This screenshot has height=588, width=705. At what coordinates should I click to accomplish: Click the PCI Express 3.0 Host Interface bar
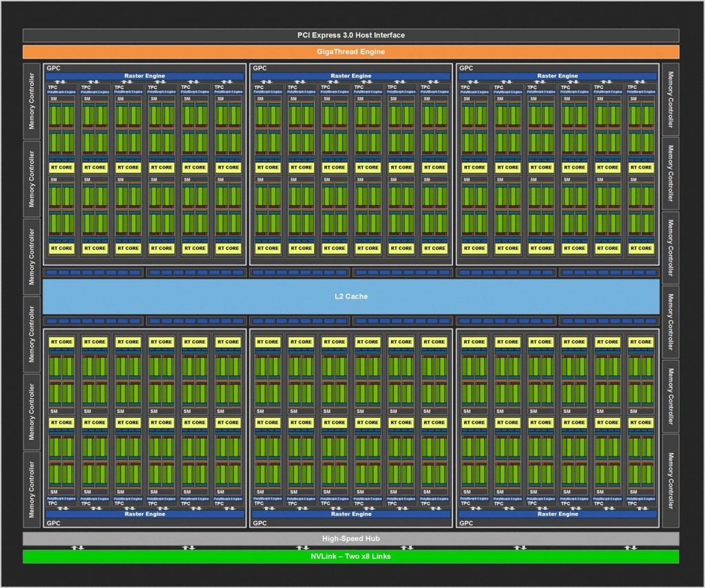pos(351,35)
